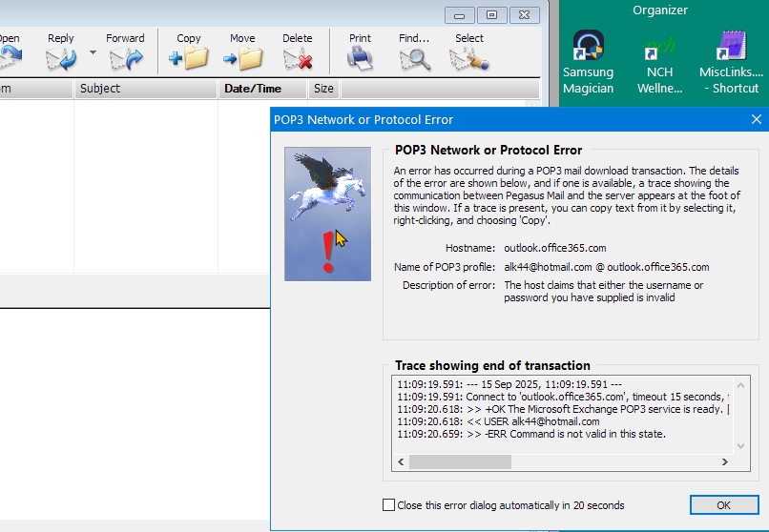The height and width of the screenshot is (532, 769).
Task: Sort by the Size column header
Action: pyautogui.click(x=323, y=89)
